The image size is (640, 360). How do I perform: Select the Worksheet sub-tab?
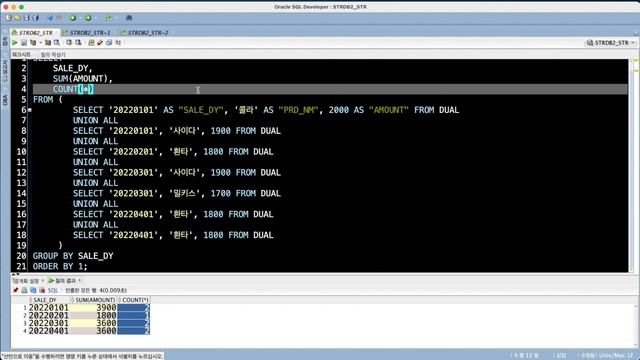[x=21, y=54]
